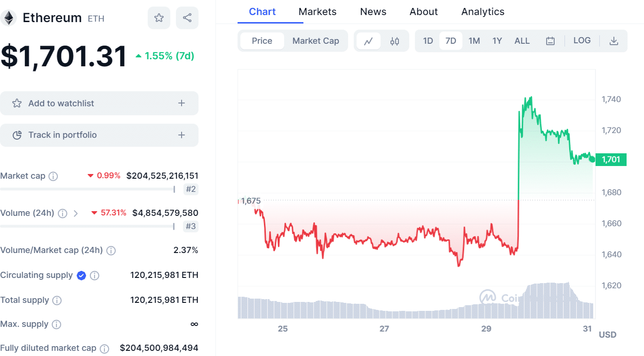
Task: Set chart range to 7D
Action: tap(451, 41)
